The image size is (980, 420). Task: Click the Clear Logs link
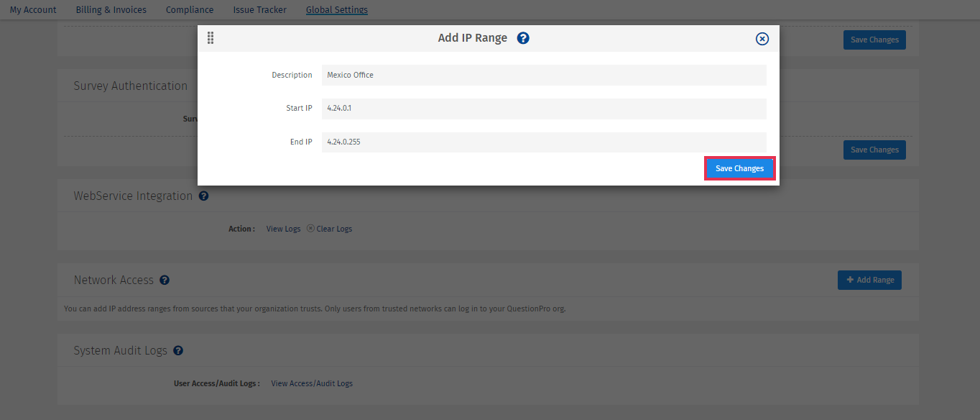tap(334, 229)
